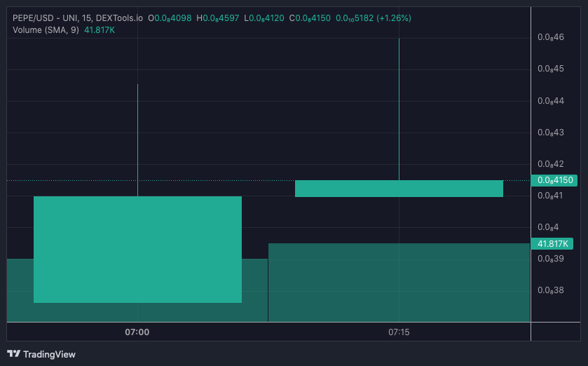The height and width of the screenshot is (366, 588).
Task: Click the 07:00 time axis label
Action: point(137,332)
